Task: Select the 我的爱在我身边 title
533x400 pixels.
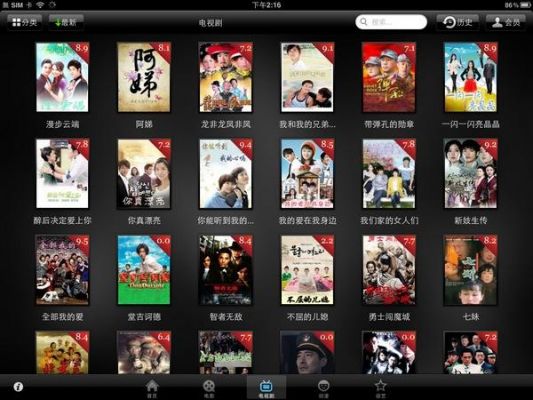Action: coord(307,221)
